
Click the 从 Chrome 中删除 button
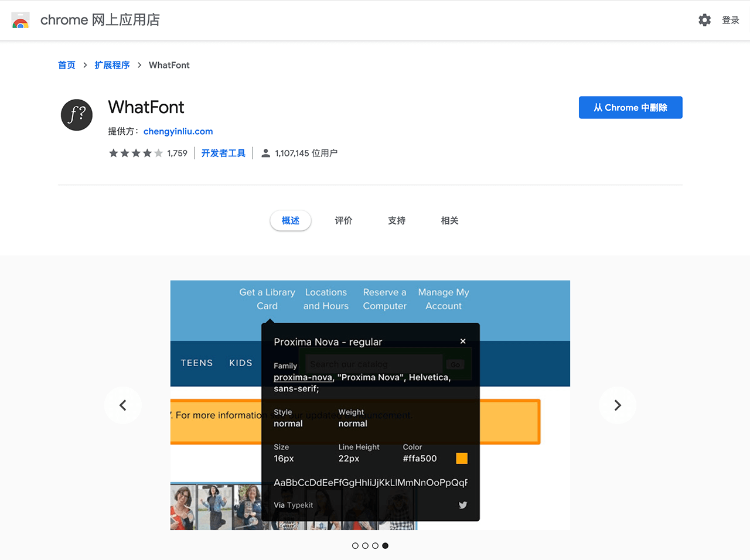click(630, 108)
